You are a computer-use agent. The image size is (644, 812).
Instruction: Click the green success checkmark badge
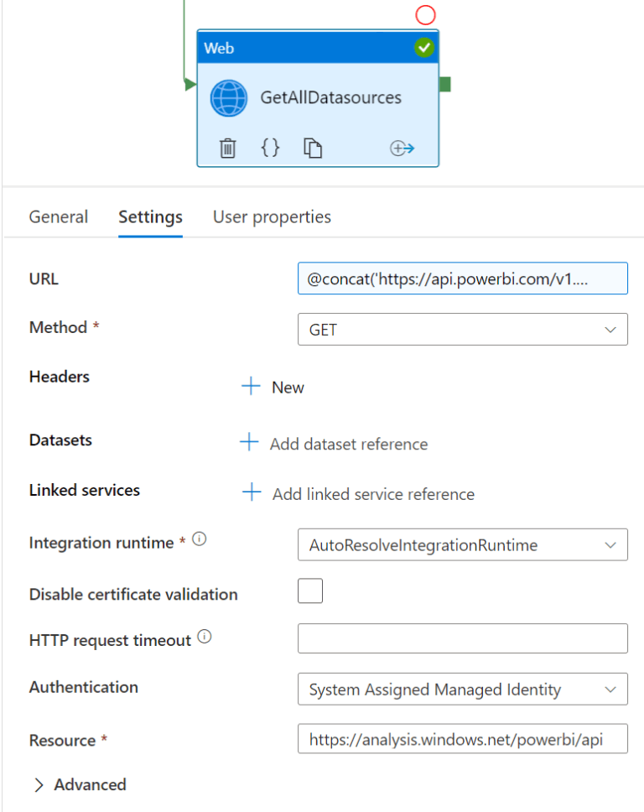pyautogui.click(x=424, y=48)
